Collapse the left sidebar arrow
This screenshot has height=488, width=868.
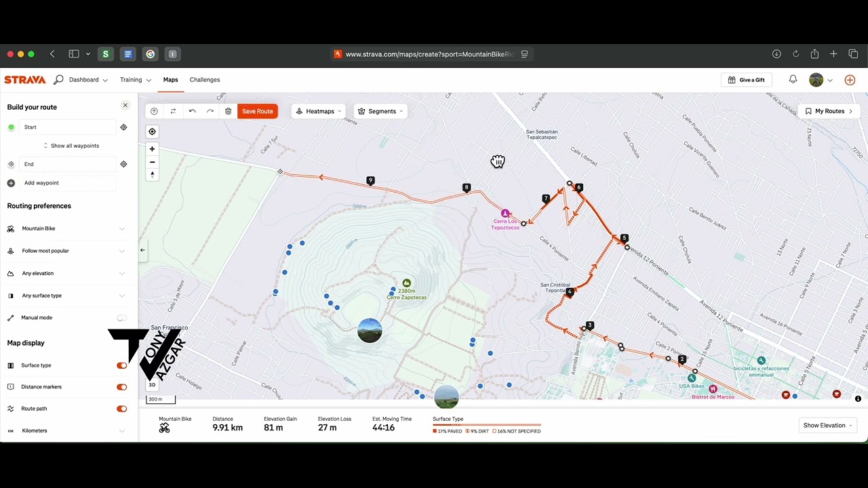click(x=142, y=250)
